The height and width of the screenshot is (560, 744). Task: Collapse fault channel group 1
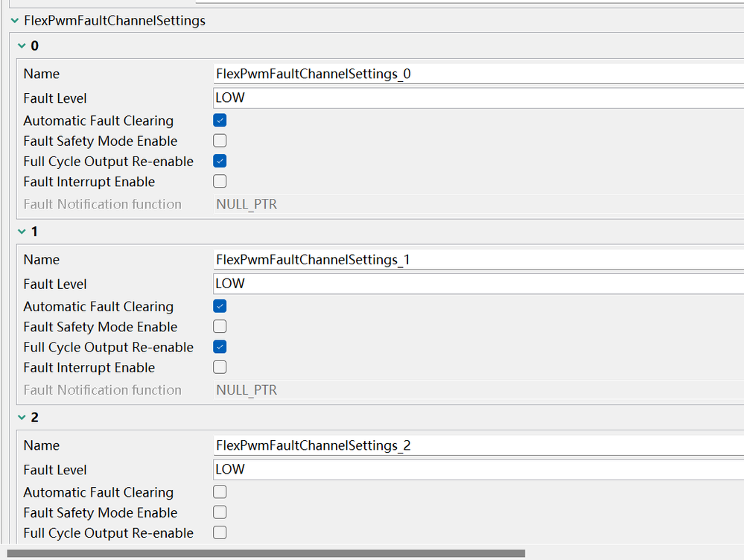pos(21,232)
